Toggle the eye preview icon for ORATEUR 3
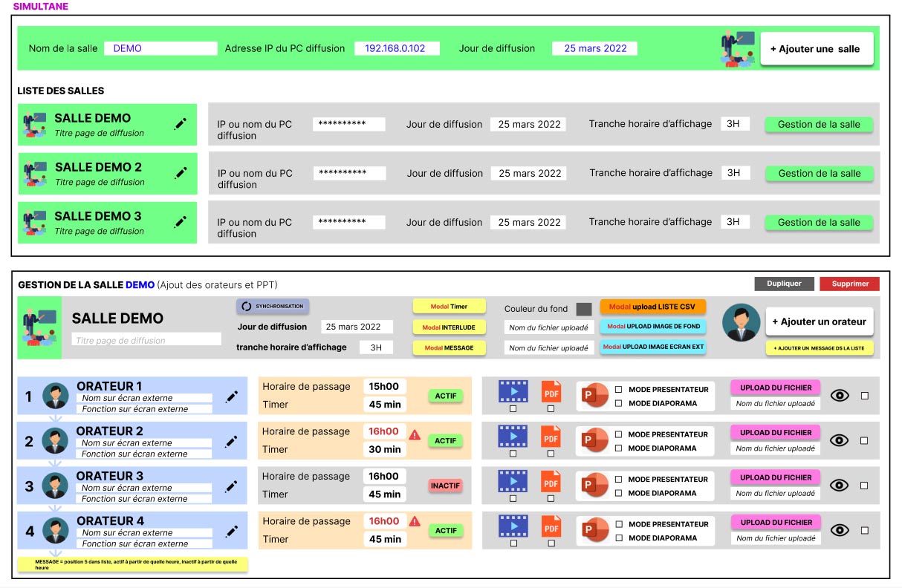902x588 pixels. [840, 486]
